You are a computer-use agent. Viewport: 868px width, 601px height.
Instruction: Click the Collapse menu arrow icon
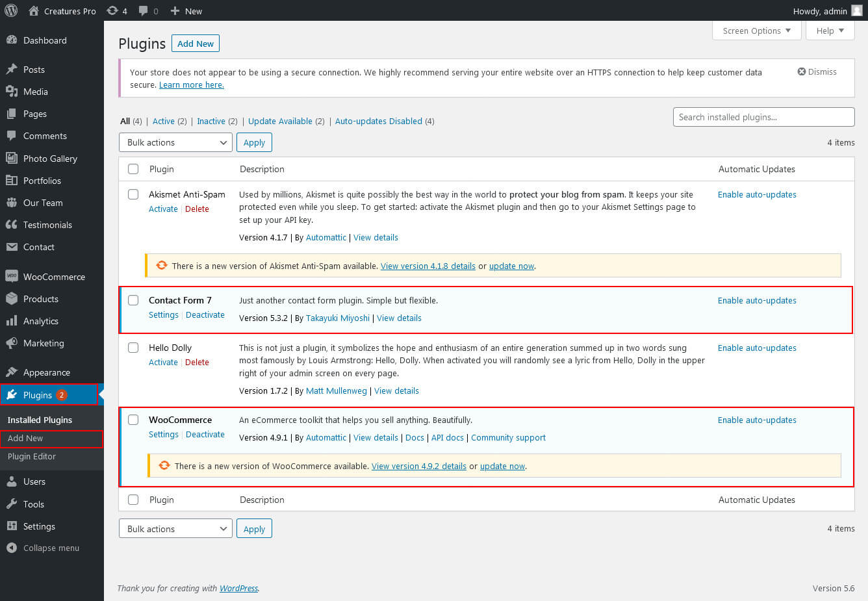12,548
